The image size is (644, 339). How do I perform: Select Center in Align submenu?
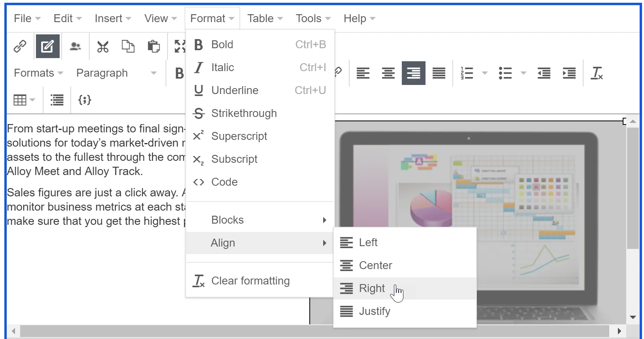click(405, 266)
